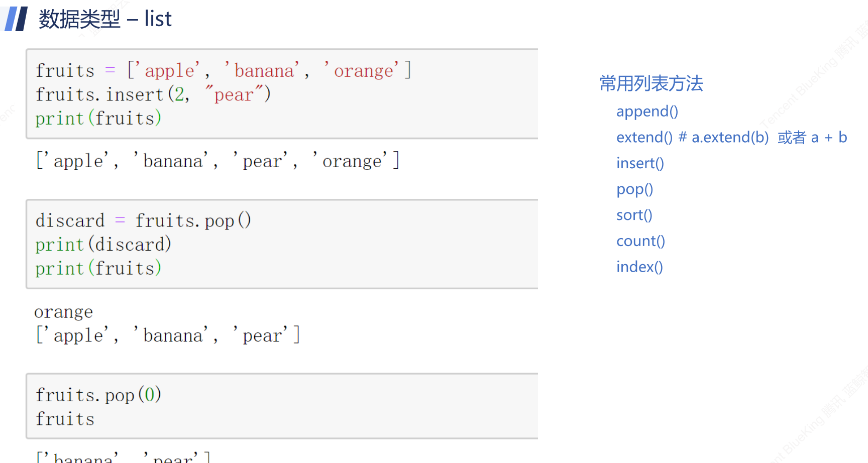Click the fruits.insert(2, "pear") code line
Viewport: 868px width, 463px height.
tap(153, 94)
